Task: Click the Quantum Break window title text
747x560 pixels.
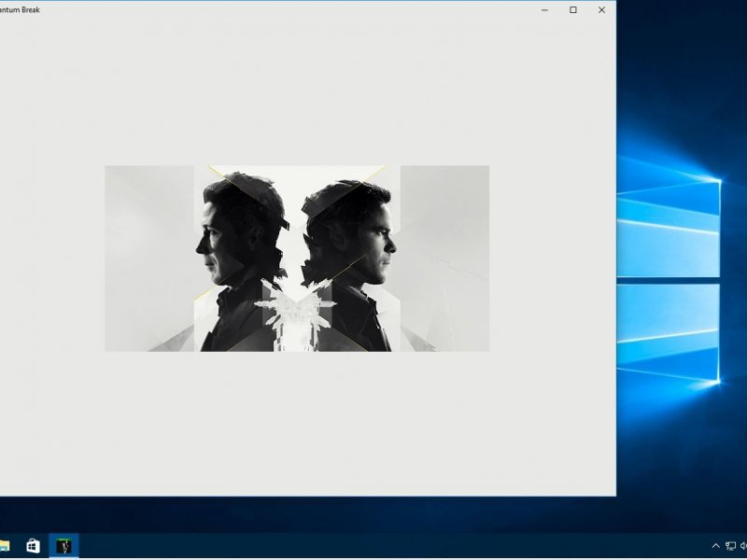Action: (x=20, y=9)
